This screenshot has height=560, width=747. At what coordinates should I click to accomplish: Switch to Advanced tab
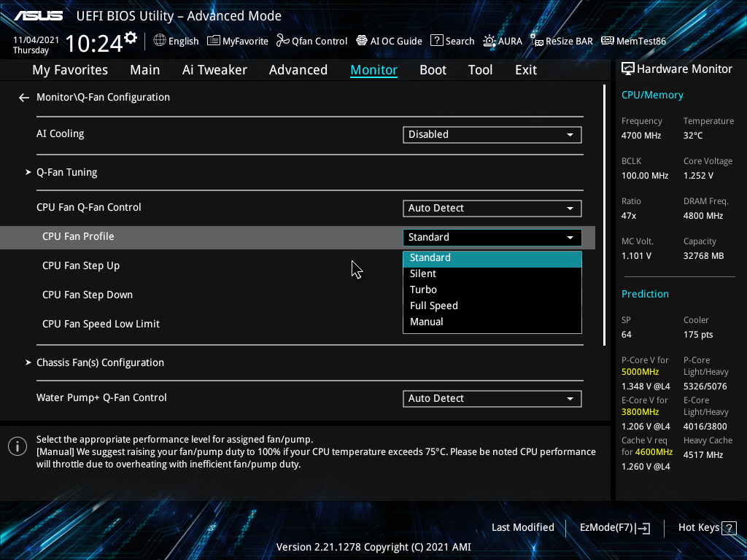click(298, 70)
